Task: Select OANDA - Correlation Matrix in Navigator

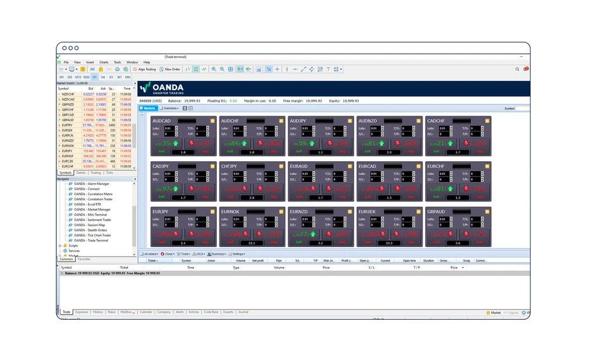Action: (93, 194)
